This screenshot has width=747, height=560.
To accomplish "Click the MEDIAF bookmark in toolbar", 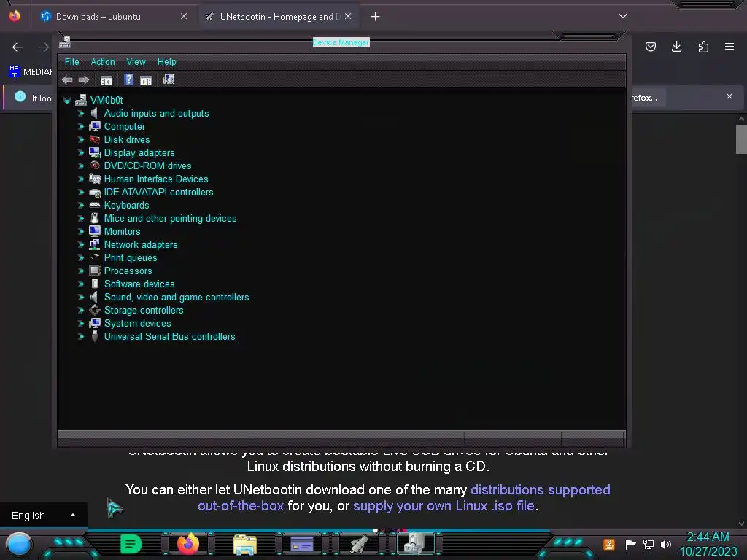I will click(30, 71).
